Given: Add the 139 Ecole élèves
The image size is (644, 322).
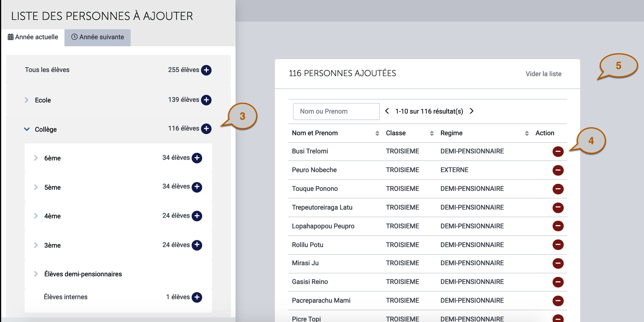Looking at the screenshot, I should click(x=206, y=100).
